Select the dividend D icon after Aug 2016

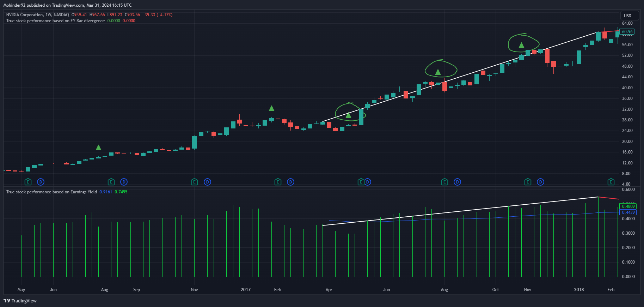(124, 182)
